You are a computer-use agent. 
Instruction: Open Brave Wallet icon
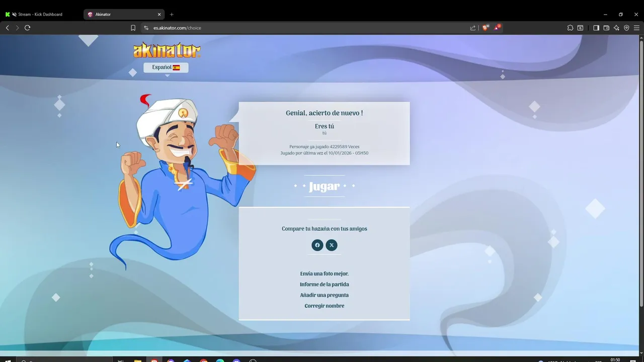tap(606, 28)
